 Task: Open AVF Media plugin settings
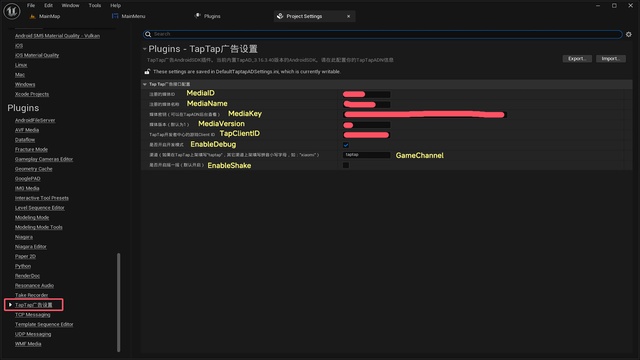pyautogui.click(x=27, y=130)
